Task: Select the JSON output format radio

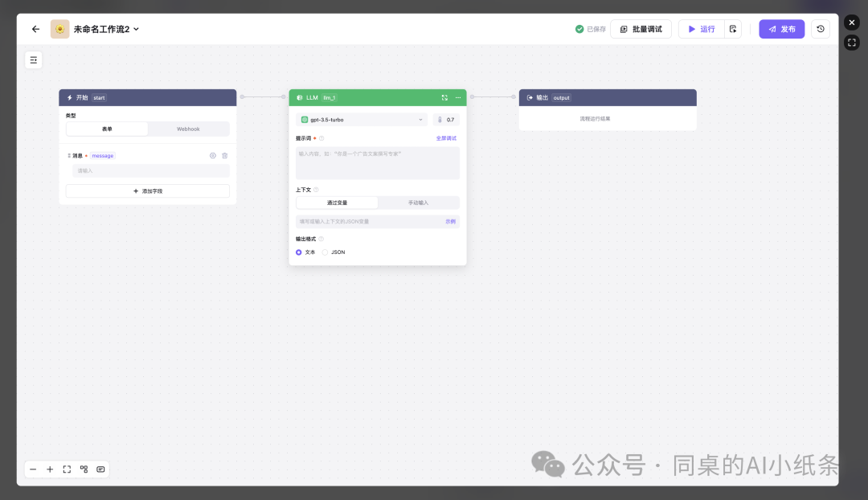Action: [325, 252]
